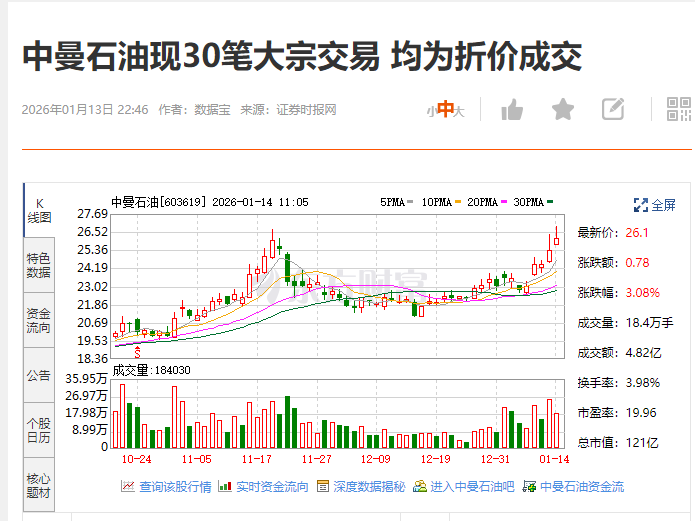
Task: Select the K线图 side tab
Action: tap(39, 211)
